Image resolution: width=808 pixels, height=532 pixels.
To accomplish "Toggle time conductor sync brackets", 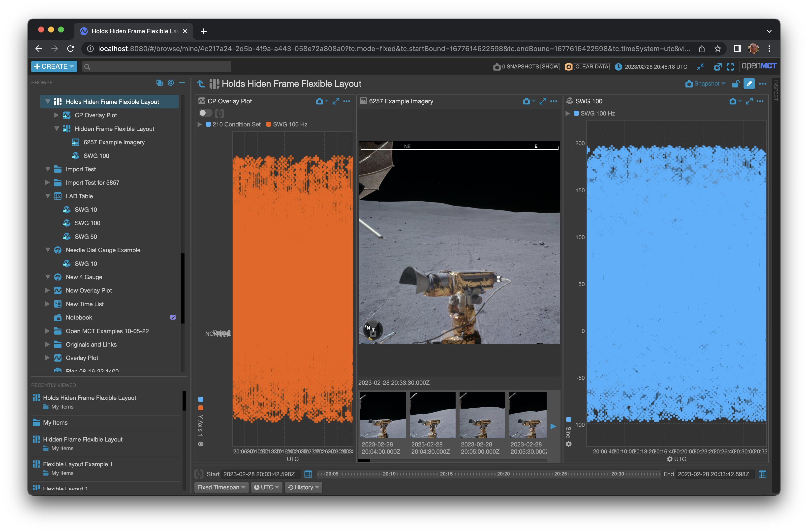I will click(x=199, y=474).
